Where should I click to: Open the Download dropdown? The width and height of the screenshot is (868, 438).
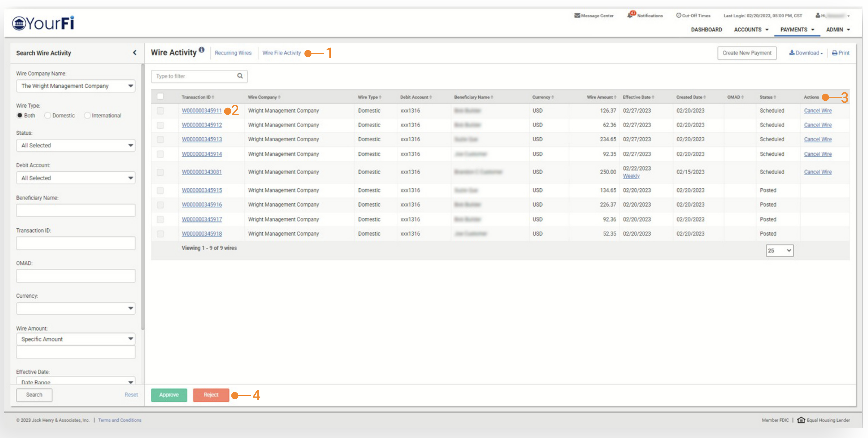tap(806, 53)
